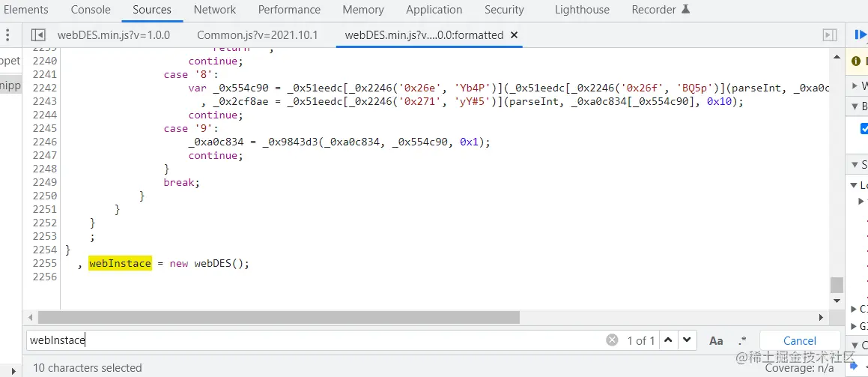Expand the Closure scope item

[854, 309]
